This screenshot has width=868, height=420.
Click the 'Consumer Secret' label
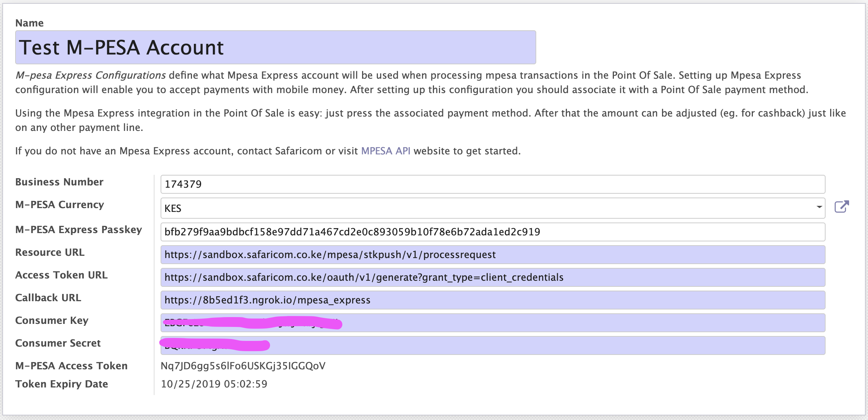(x=58, y=343)
